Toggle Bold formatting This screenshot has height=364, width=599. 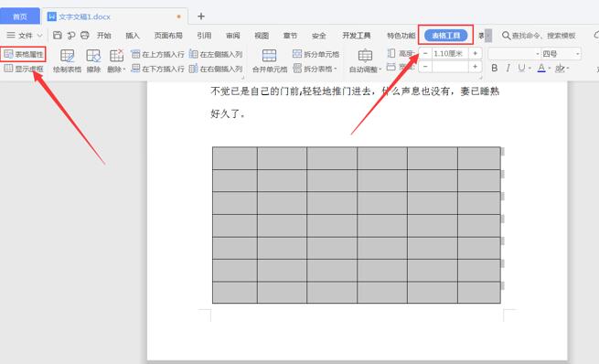coord(495,68)
